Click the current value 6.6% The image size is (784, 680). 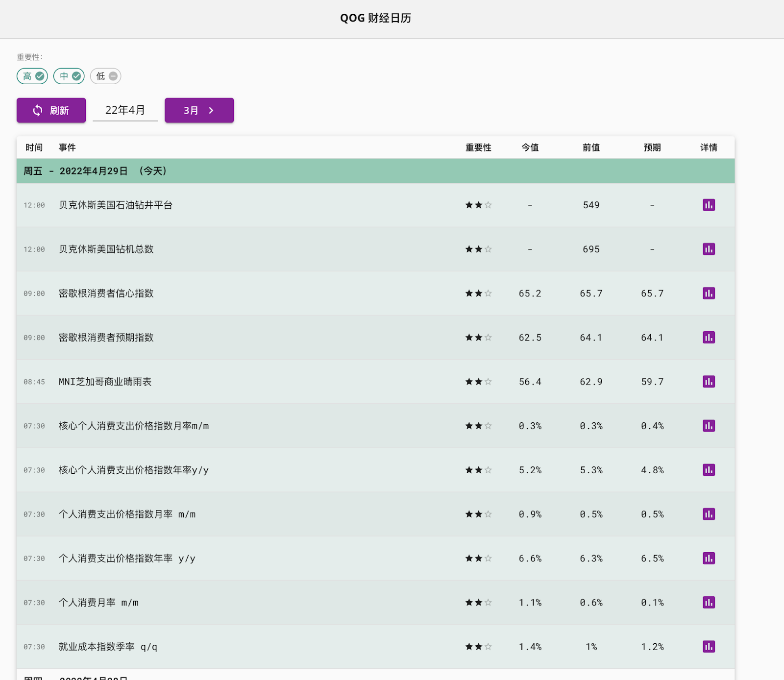pyautogui.click(x=530, y=558)
